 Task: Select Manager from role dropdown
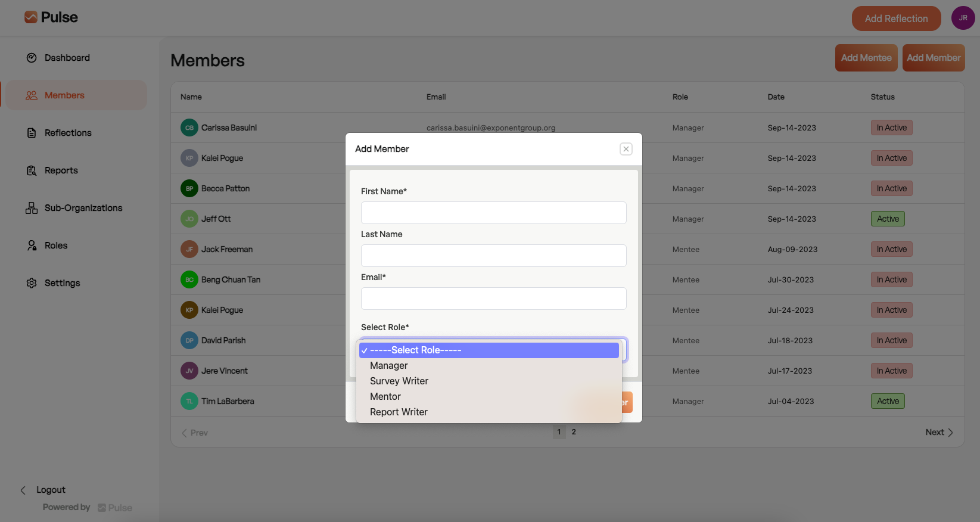tap(489, 366)
